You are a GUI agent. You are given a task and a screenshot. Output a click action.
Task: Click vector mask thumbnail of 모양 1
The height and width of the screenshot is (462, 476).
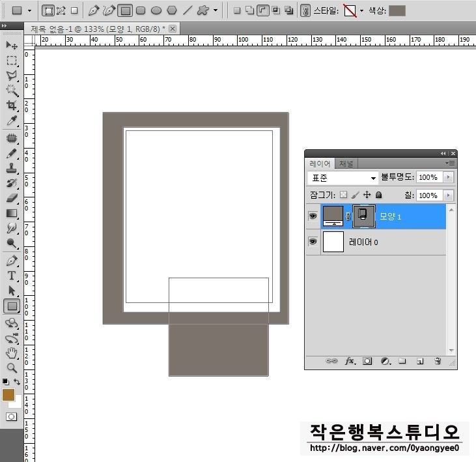[364, 216]
